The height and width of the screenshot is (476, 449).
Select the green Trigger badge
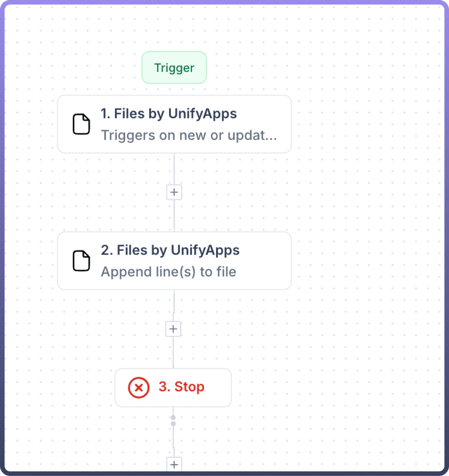tap(174, 68)
